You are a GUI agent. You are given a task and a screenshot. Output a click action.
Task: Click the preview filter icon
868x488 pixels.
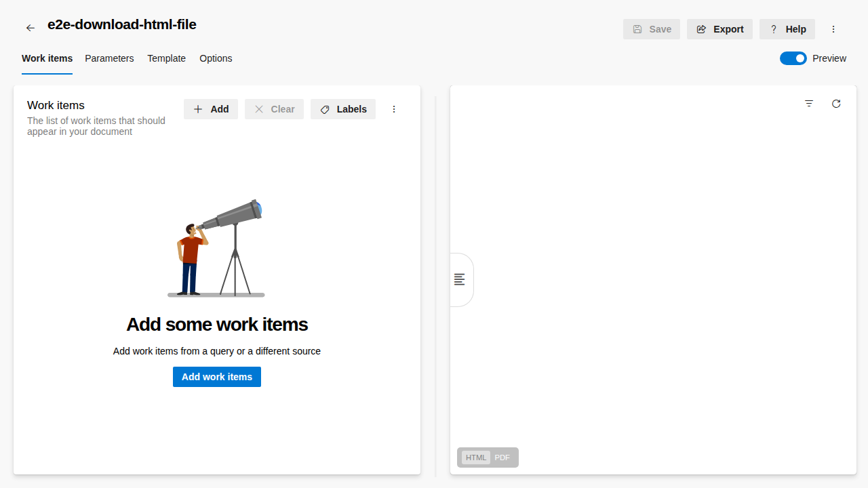pos(809,104)
